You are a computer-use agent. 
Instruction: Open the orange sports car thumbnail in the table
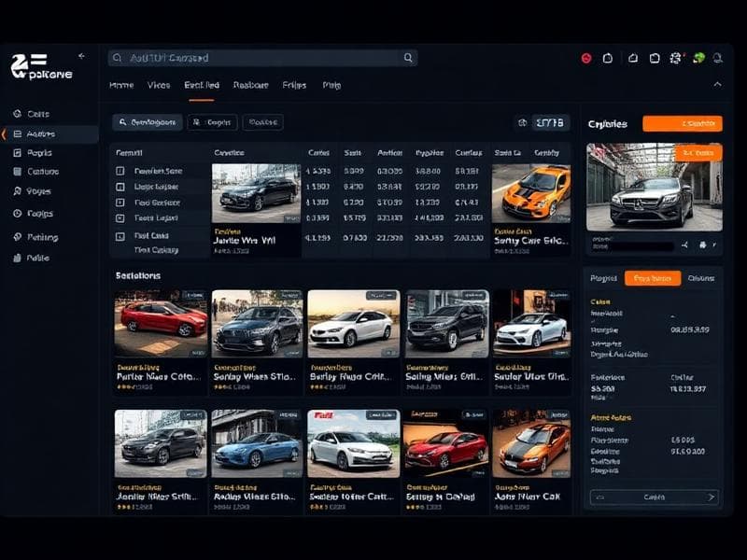click(x=531, y=193)
